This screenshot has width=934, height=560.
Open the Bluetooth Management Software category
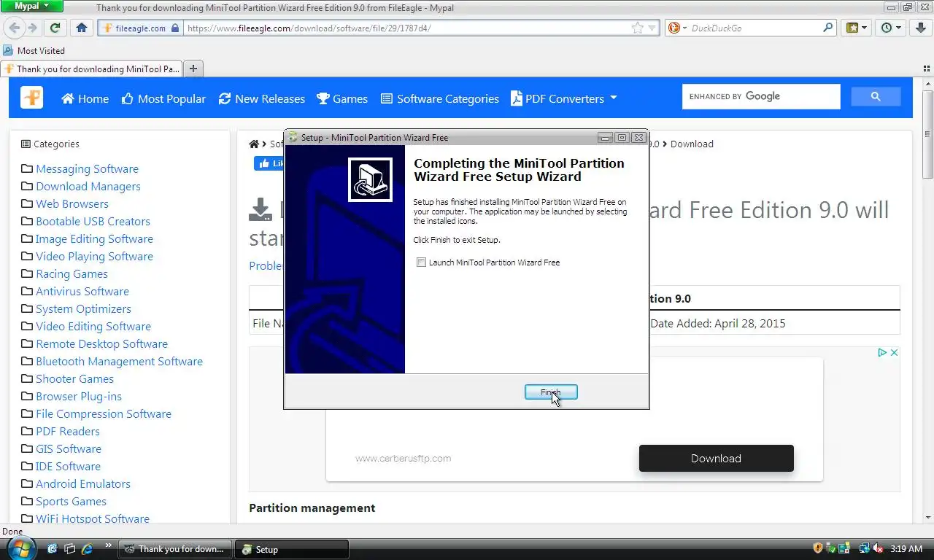(x=119, y=361)
